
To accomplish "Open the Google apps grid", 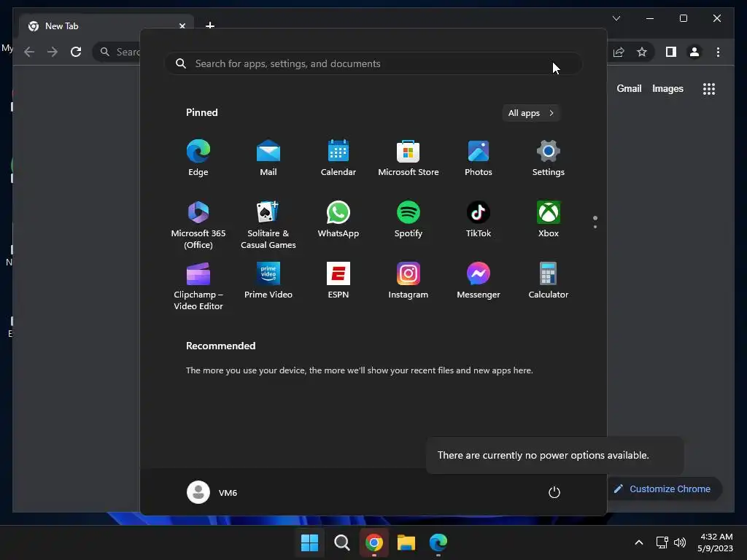I will coord(709,88).
